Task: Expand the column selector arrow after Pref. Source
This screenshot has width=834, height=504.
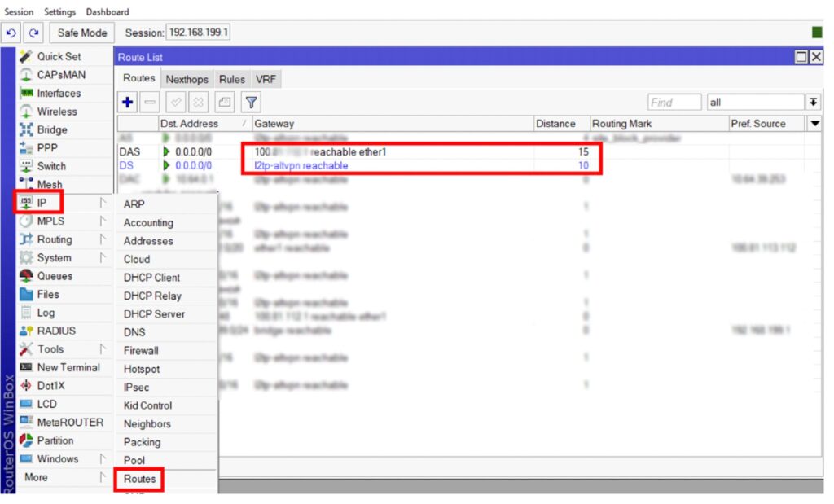Action: pos(814,124)
